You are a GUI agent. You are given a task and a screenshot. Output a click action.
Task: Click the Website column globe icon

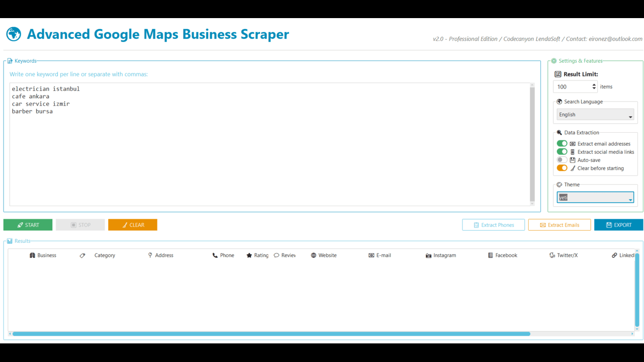[x=313, y=255]
